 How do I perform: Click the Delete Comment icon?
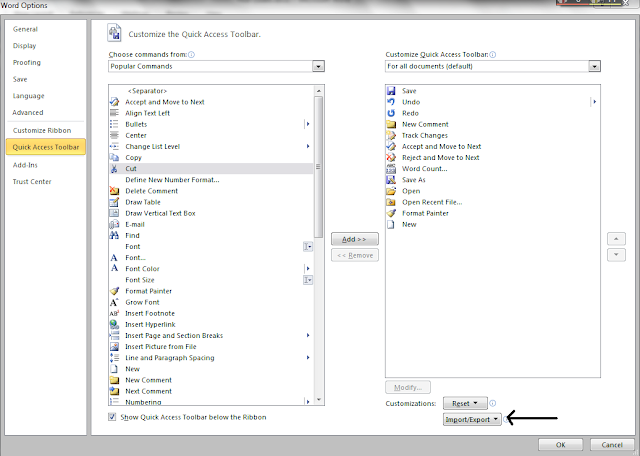[114, 191]
